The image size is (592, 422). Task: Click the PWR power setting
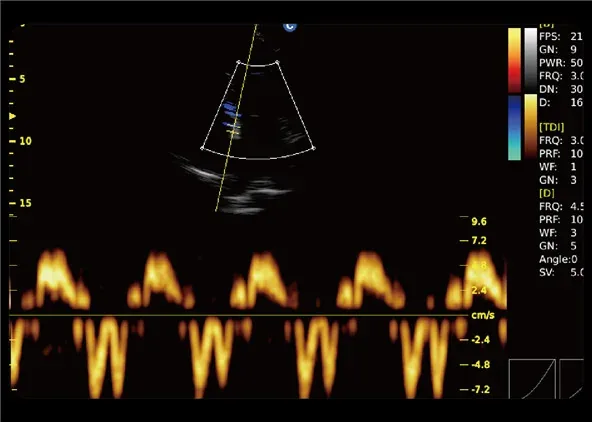pos(561,63)
